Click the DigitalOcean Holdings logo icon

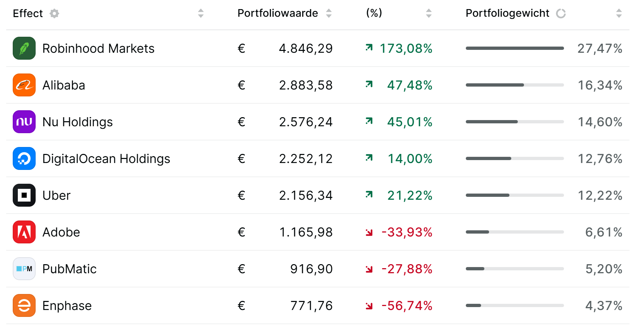(24, 159)
